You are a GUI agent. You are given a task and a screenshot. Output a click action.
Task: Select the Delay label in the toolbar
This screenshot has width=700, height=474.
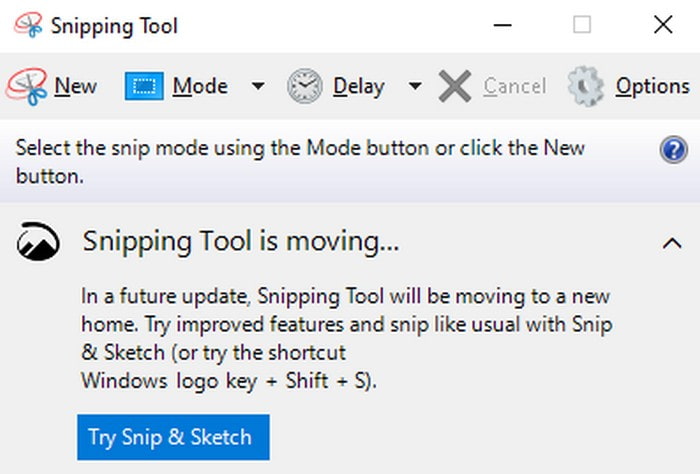(359, 87)
